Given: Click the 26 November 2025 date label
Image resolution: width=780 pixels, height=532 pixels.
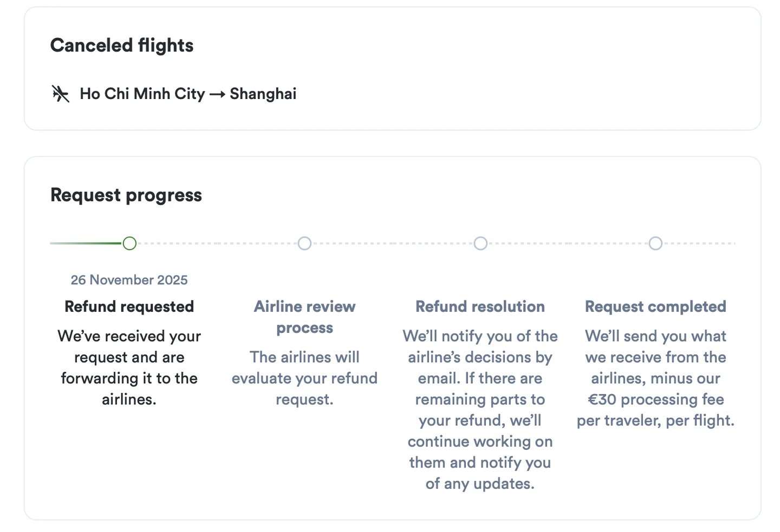Looking at the screenshot, I should tap(129, 280).
